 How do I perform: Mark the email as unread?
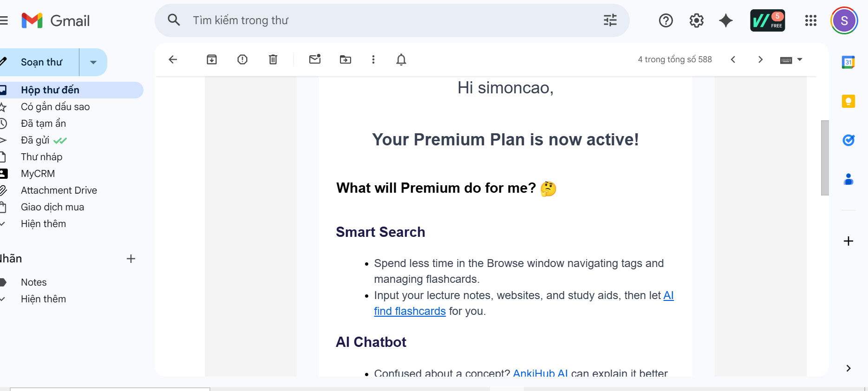[x=315, y=59]
